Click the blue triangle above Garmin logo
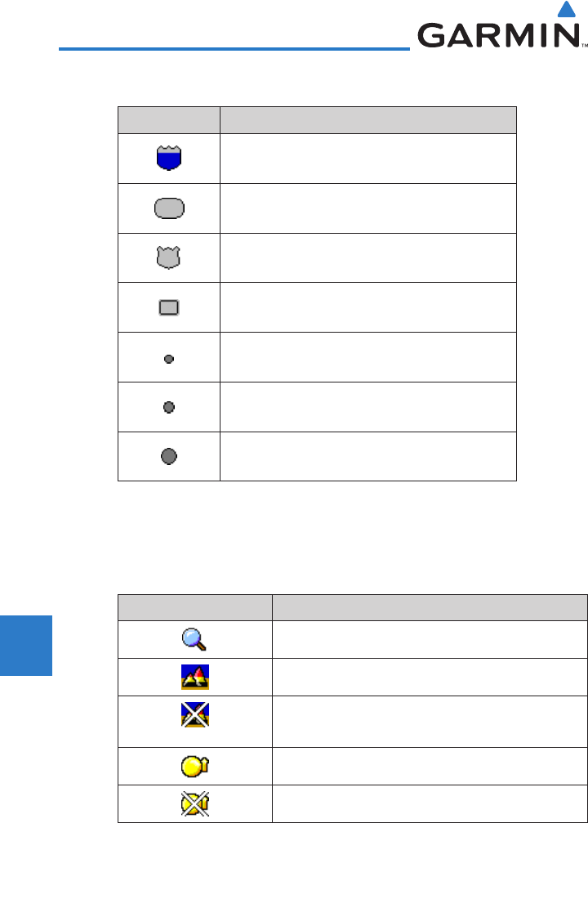Viewport: 588px width, 917px height. tap(566, 10)
